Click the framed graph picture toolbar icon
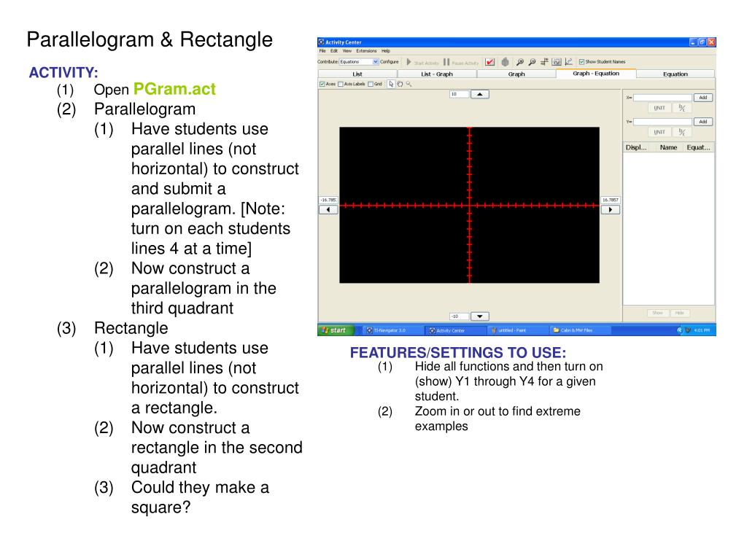Viewport: 747px width, 560px height. tap(557, 62)
